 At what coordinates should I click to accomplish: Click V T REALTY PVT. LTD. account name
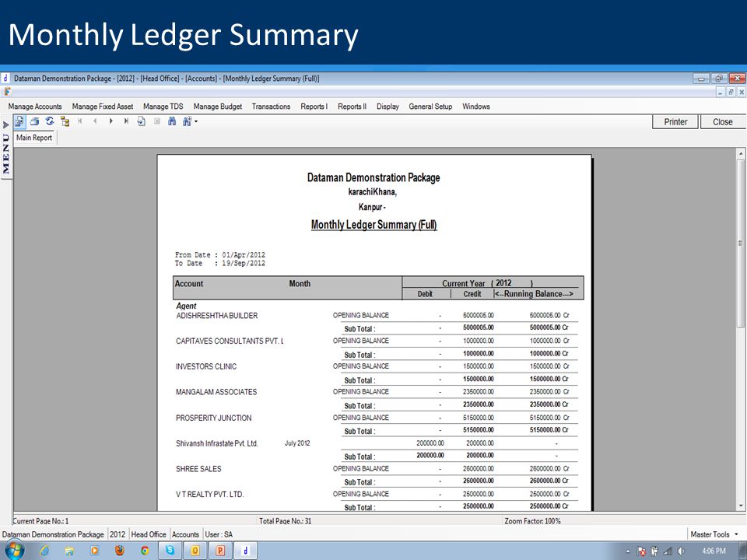coord(209,495)
